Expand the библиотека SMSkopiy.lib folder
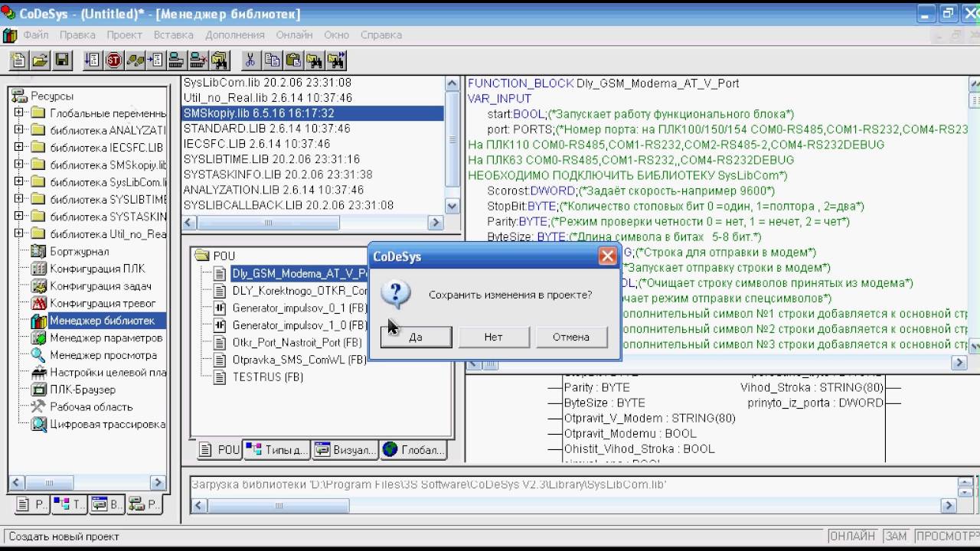The width and height of the screenshot is (980, 551). tap(19, 165)
